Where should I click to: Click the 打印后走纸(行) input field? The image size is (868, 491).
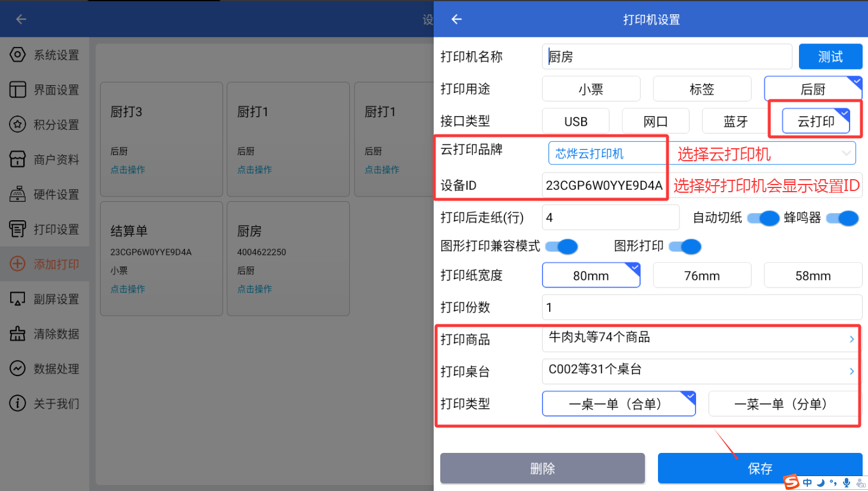pyautogui.click(x=610, y=218)
